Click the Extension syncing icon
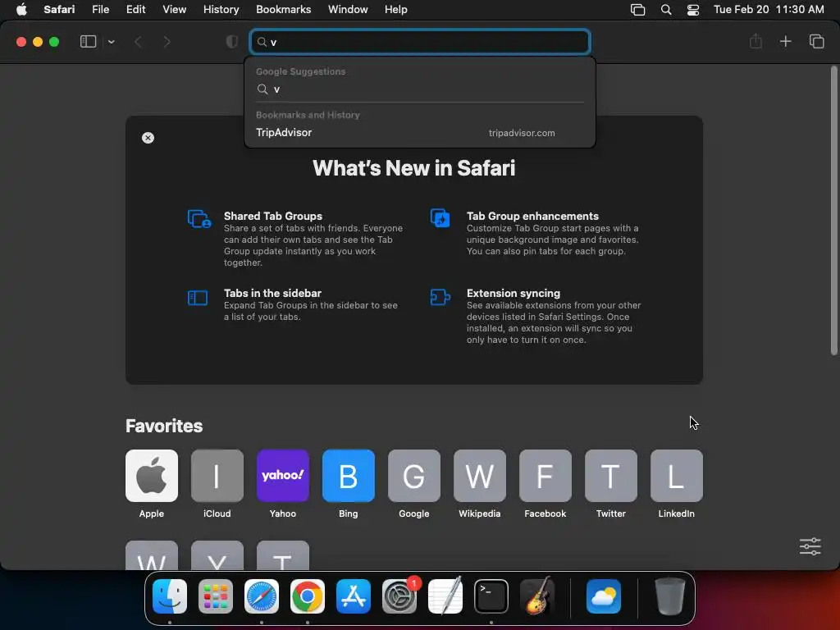 point(440,297)
